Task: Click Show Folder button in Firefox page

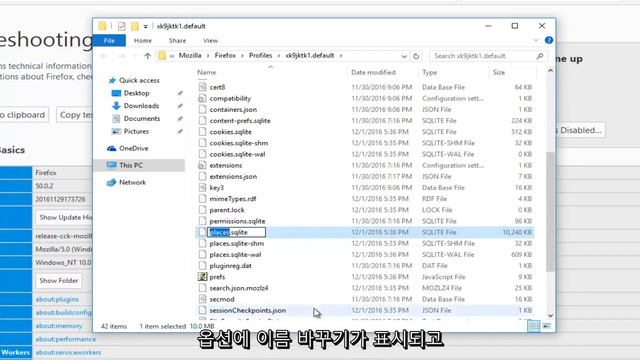Action: [59, 281]
